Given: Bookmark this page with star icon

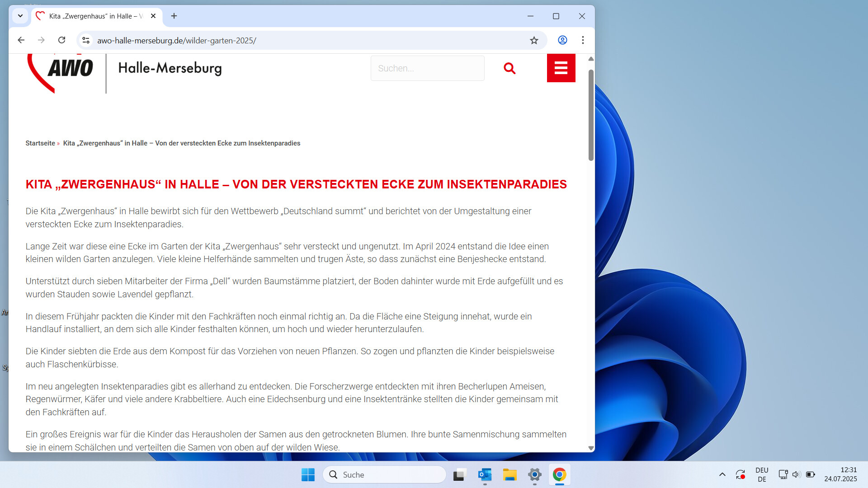Looking at the screenshot, I should coord(534,40).
